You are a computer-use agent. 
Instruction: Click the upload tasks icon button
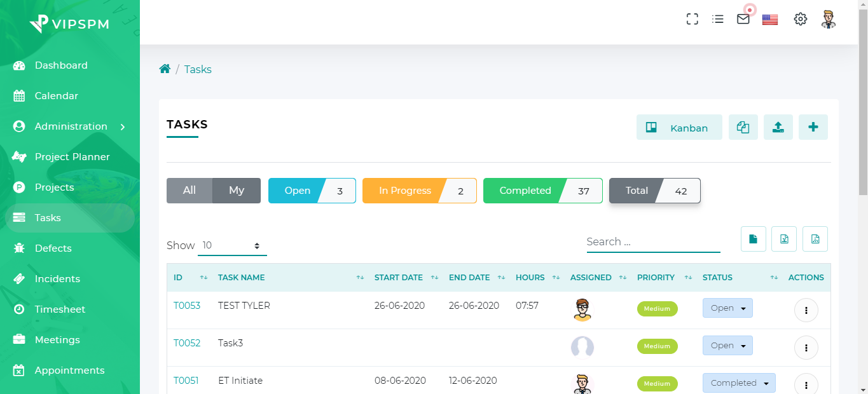coord(778,127)
